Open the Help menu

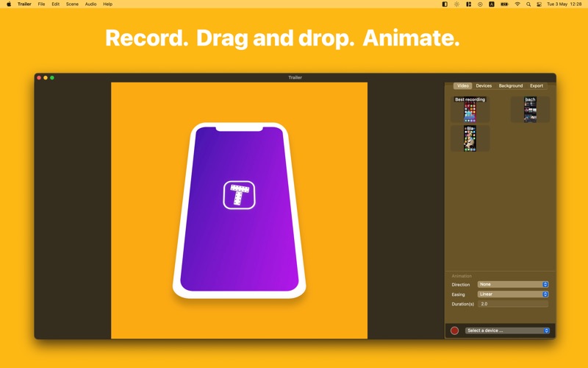tap(107, 4)
